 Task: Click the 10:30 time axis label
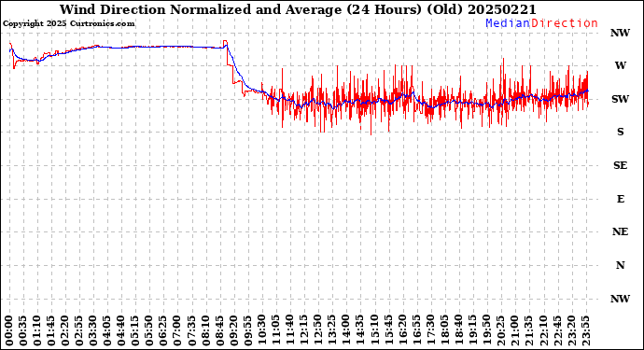(261, 330)
